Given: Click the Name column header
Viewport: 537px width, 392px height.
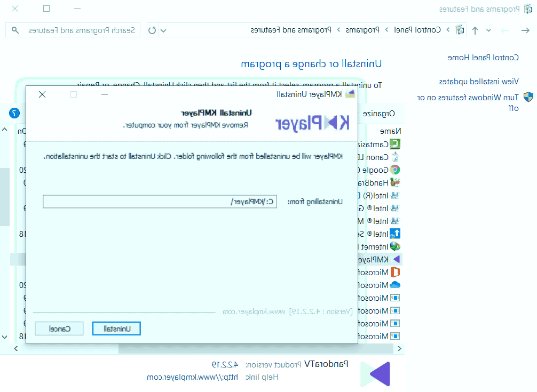Looking at the screenshot, I should tap(390, 131).
